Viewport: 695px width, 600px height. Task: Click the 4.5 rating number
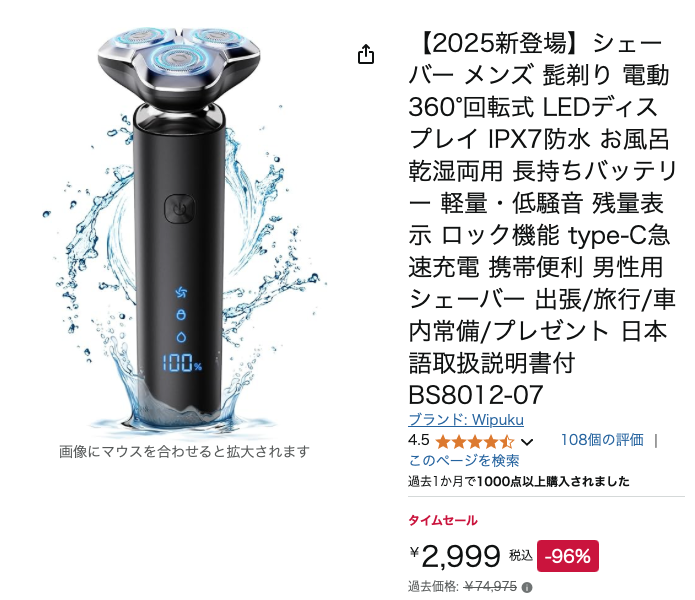(419, 440)
